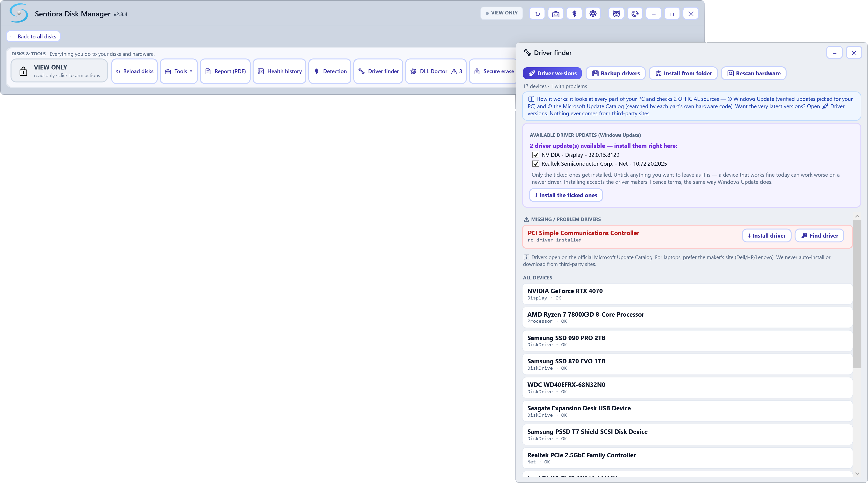Image resolution: width=868 pixels, height=483 pixels.
Task: Select AMD Ryzen 7 7800X3D 8-Core Processor row
Action: click(687, 317)
